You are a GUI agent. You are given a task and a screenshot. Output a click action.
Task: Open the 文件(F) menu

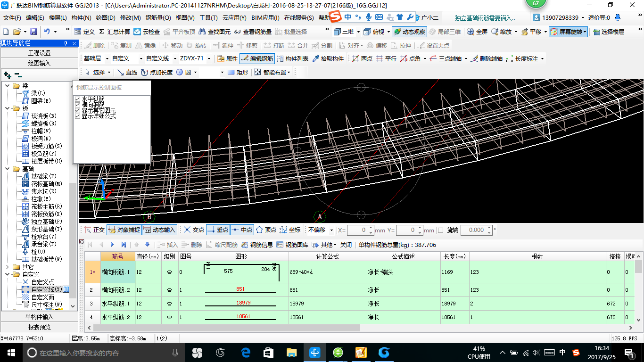click(x=12, y=18)
